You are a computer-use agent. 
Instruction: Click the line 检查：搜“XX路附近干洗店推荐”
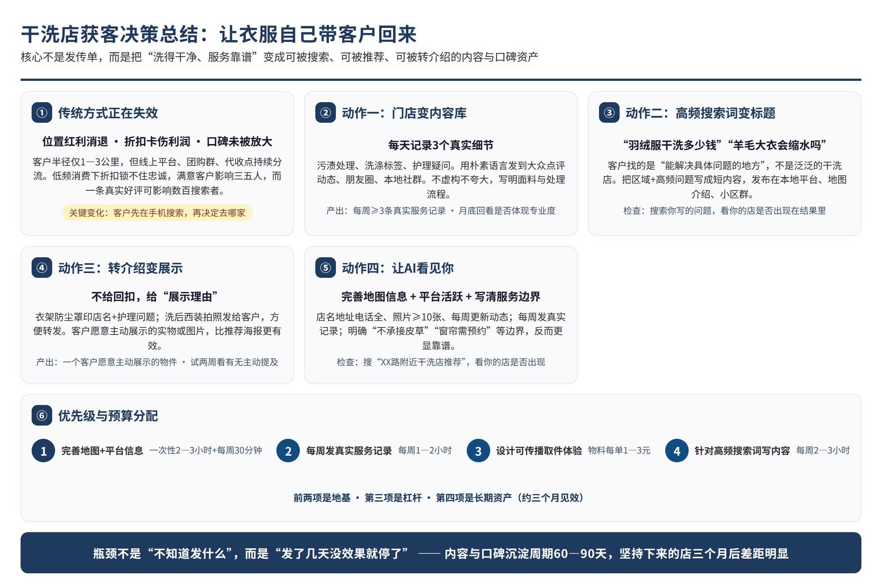(x=441, y=362)
